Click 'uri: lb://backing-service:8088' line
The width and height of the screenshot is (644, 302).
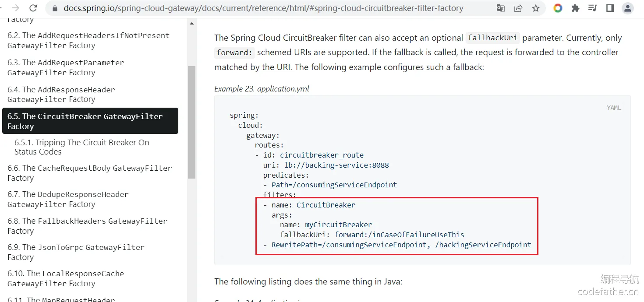point(326,165)
